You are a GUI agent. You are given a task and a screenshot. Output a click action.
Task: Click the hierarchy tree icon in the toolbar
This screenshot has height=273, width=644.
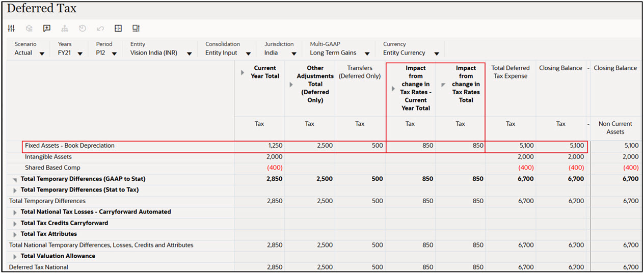(x=65, y=29)
